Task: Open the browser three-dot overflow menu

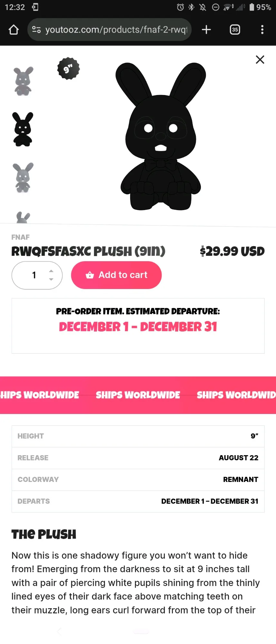Action: 262,30
